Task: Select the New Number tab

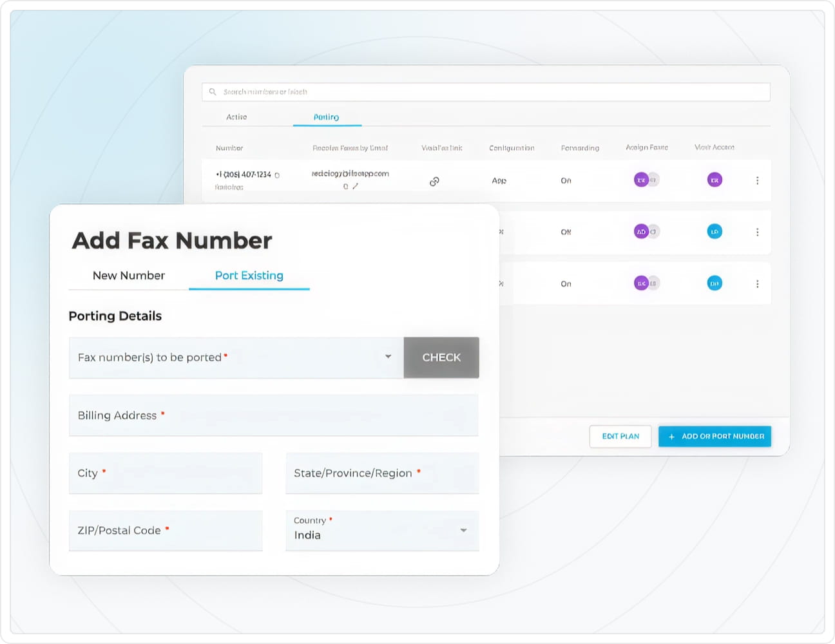Action: click(129, 275)
